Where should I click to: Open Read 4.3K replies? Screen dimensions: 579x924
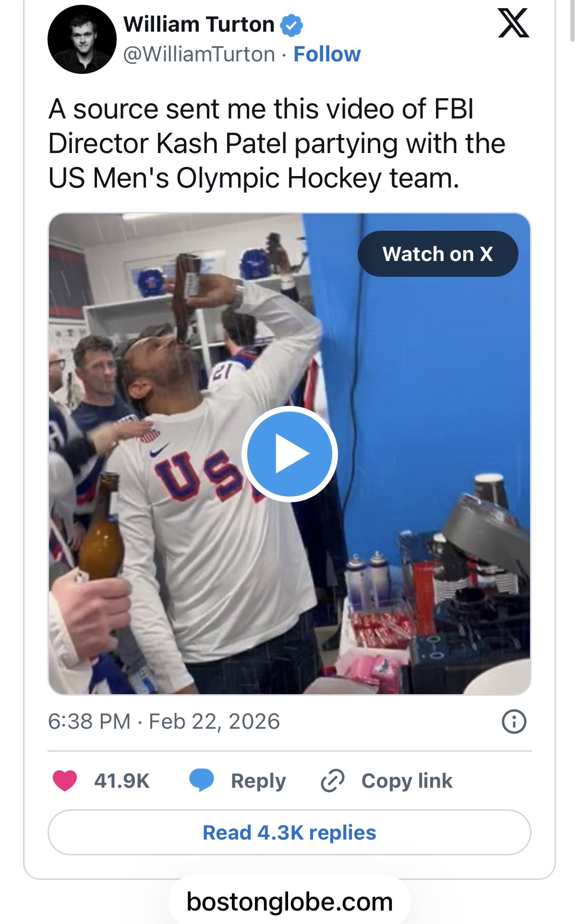coord(289,832)
